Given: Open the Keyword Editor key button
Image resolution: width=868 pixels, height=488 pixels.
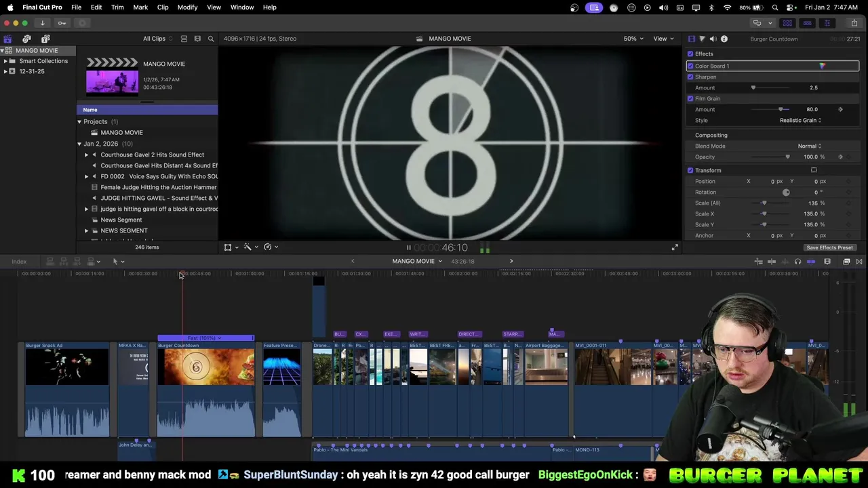Looking at the screenshot, I should point(62,23).
